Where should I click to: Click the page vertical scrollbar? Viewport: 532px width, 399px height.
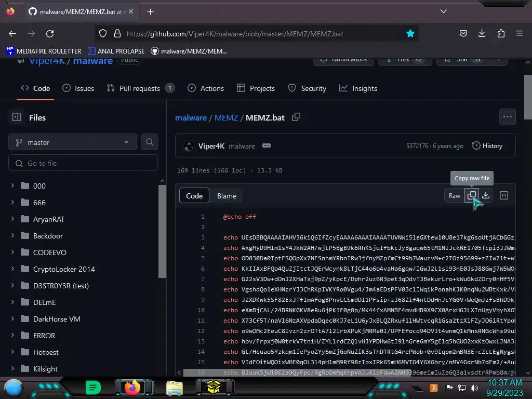pyautogui.click(x=528, y=97)
